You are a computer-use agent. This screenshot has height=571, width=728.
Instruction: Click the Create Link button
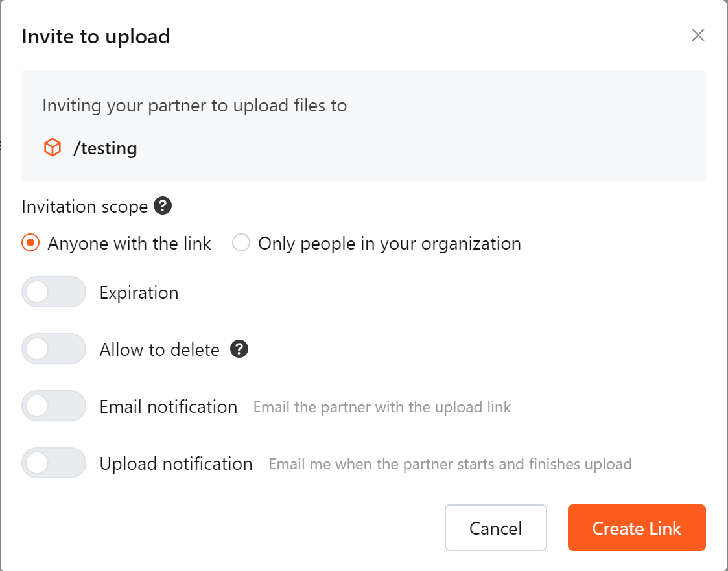[x=637, y=528]
